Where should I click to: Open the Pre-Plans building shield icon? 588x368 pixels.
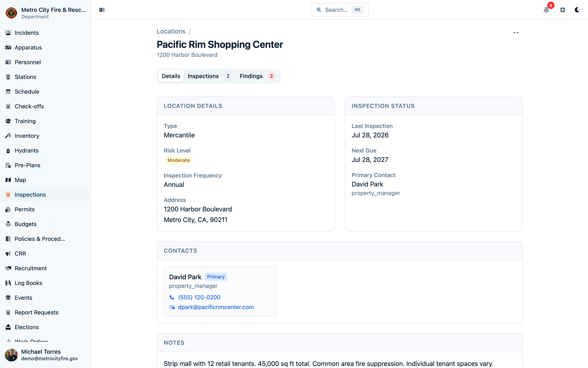coord(8,165)
